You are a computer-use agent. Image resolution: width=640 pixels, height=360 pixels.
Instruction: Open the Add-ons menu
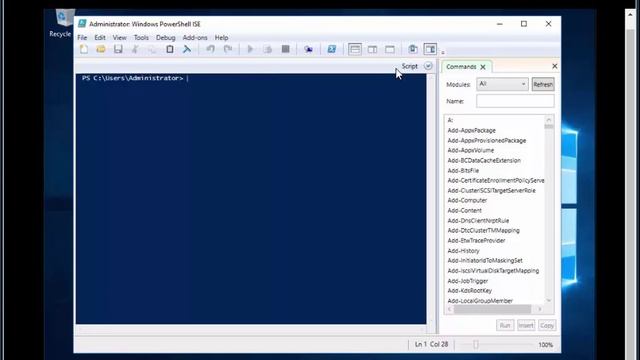pyautogui.click(x=195, y=38)
